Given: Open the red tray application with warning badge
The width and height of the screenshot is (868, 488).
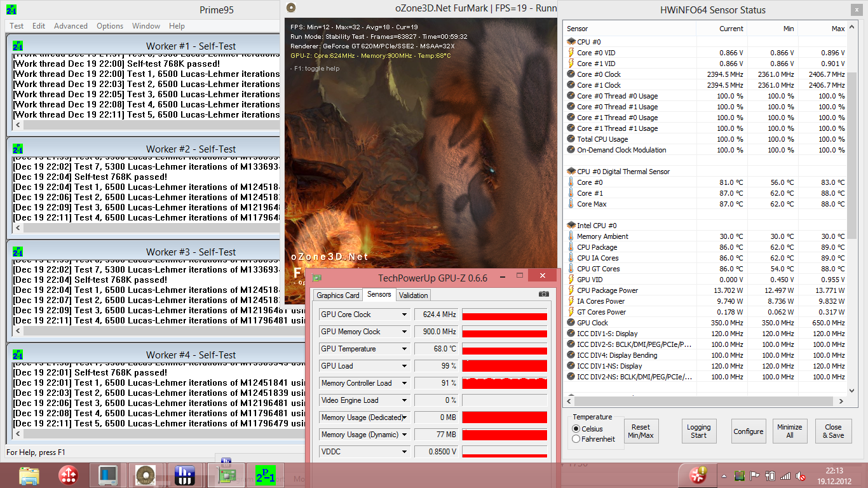Looking at the screenshot, I should coord(698,475).
